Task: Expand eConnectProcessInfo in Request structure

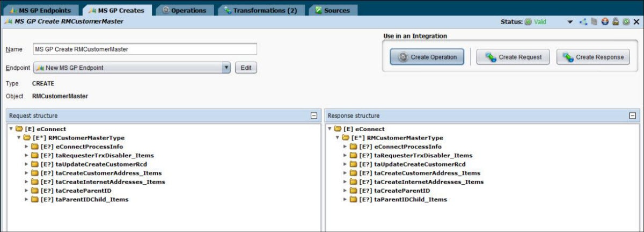Action: pos(27,147)
